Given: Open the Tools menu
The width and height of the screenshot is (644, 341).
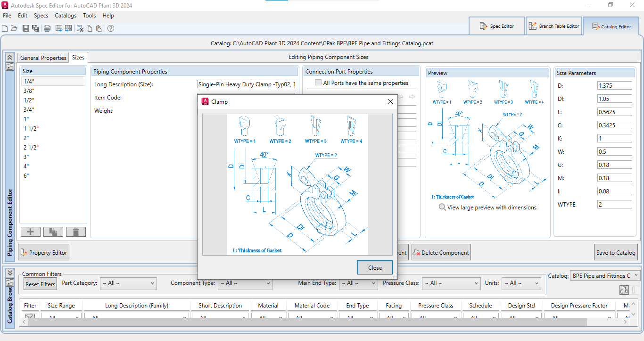Looking at the screenshot, I should point(90,16).
